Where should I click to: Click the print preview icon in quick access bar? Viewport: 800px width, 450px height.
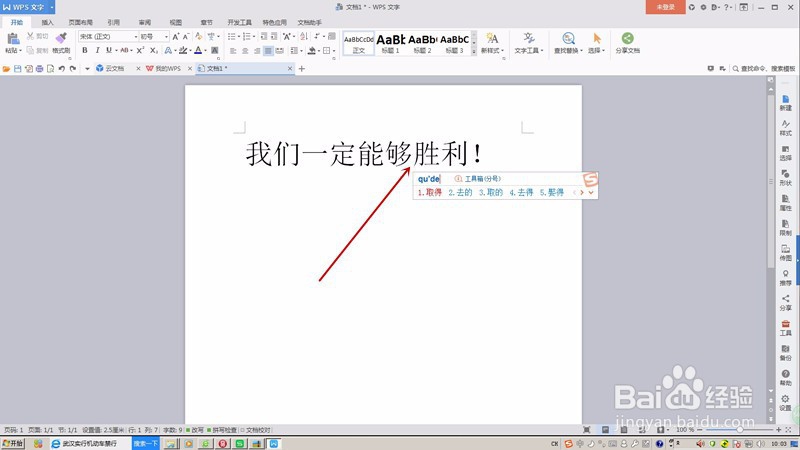point(51,68)
